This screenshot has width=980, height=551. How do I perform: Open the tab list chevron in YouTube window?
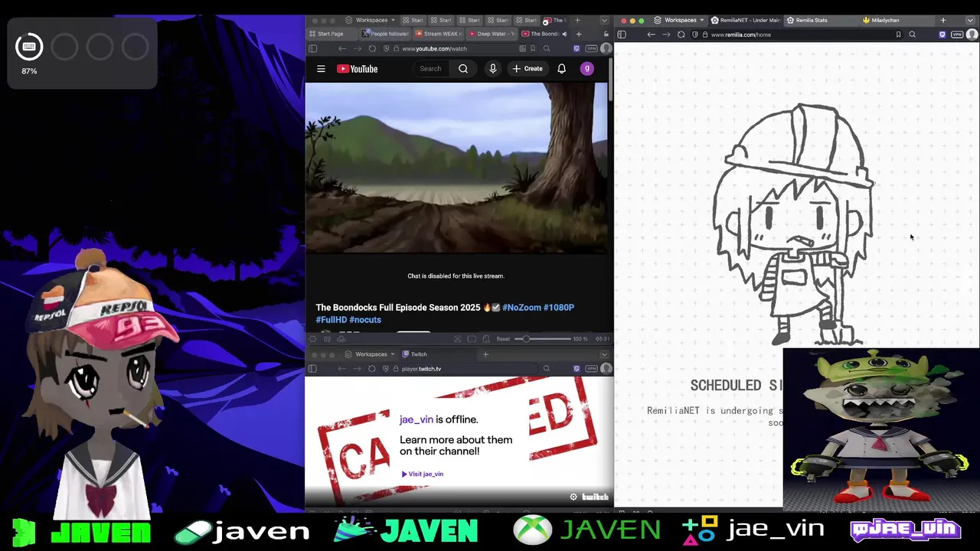click(x=604, y=21)
